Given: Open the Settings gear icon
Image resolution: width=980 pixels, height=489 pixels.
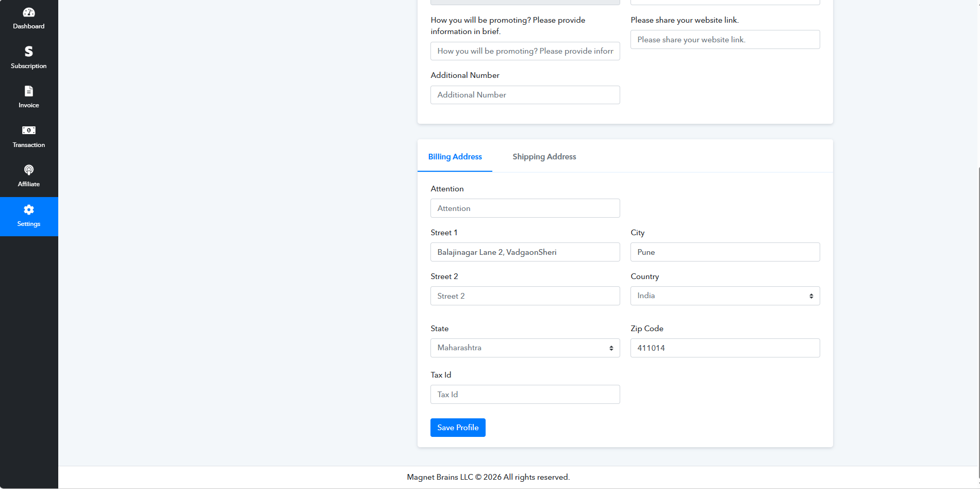Looking at the screenshot, I should (x=29, y=209).
